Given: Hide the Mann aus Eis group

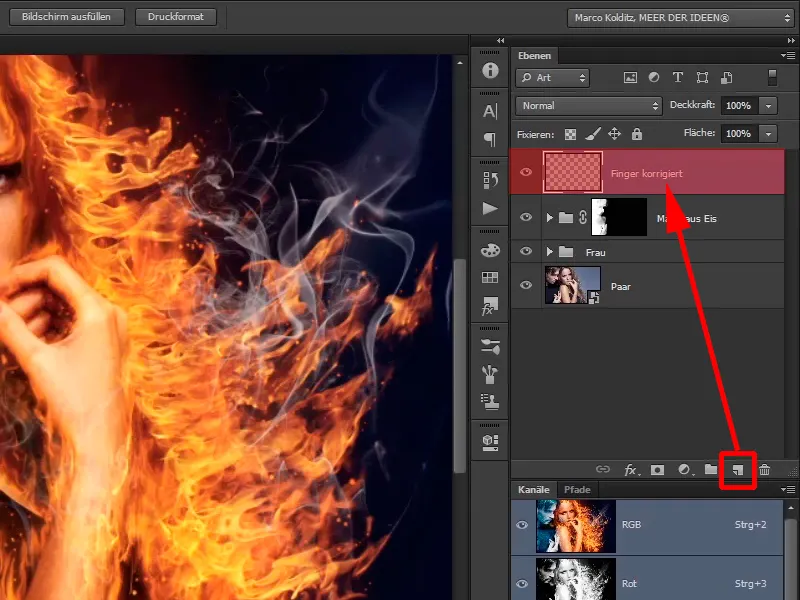Looking at the screenshot, I should coord(526,217).
